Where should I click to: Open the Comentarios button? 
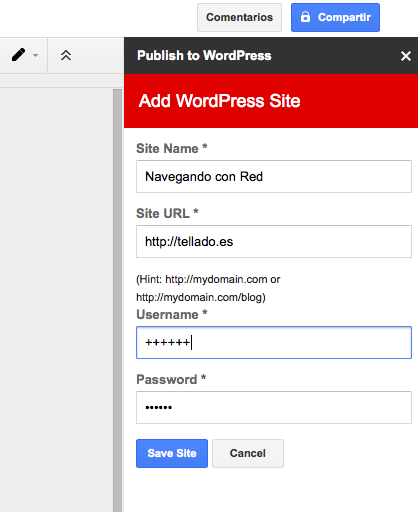coord(239,17)
